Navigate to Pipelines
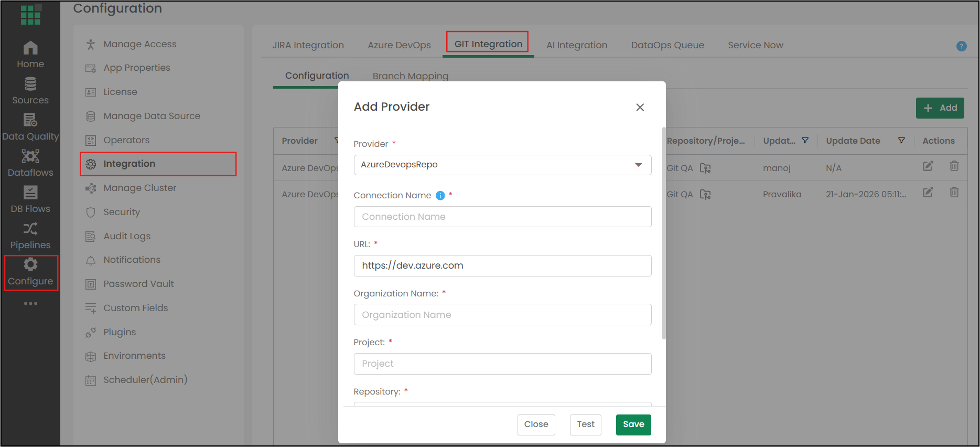 click(30, 236)
